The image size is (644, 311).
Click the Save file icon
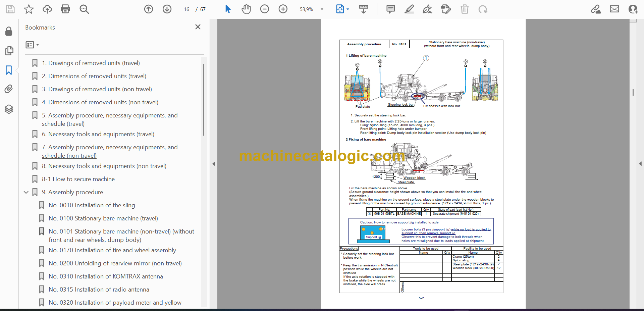click(10, 9)
